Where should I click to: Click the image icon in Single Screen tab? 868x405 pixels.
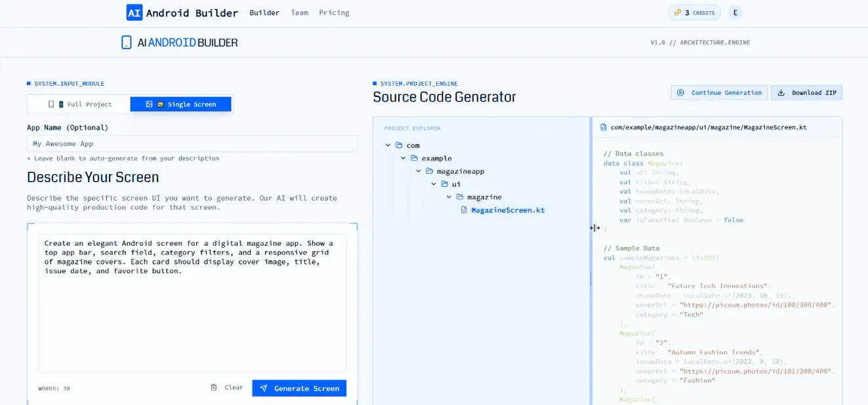click(149, 104)
